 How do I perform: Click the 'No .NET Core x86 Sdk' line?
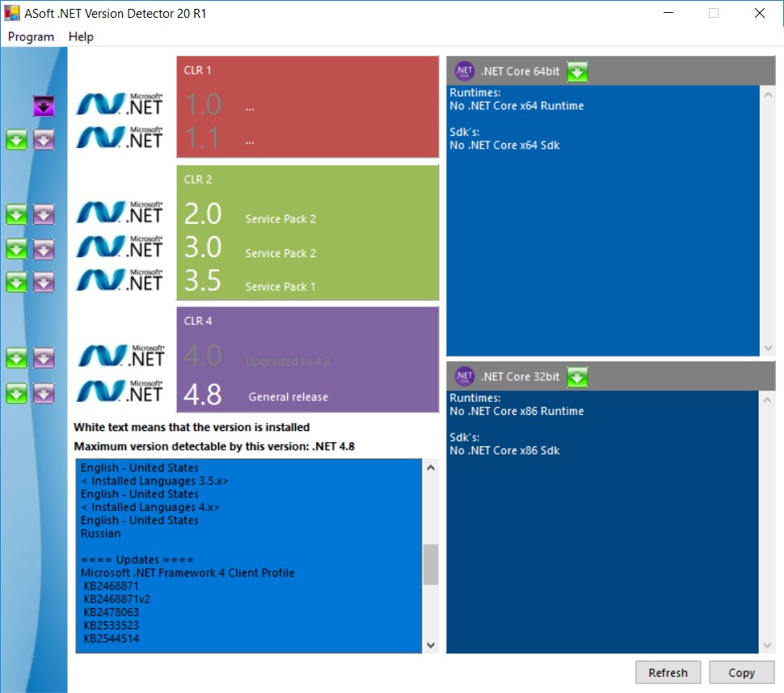504,451
